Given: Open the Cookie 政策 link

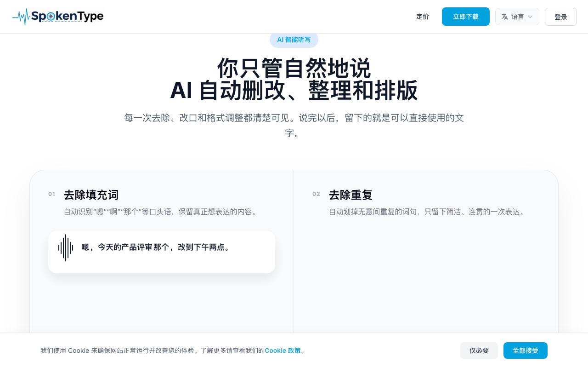Looking at the screenshot, I should (283, 351).
